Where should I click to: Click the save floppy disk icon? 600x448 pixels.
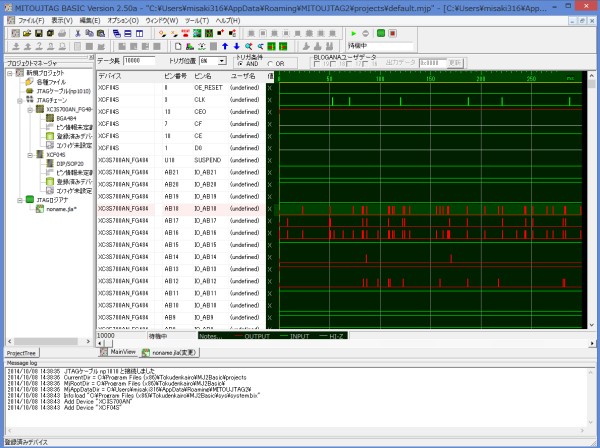[x=37, y=32]
